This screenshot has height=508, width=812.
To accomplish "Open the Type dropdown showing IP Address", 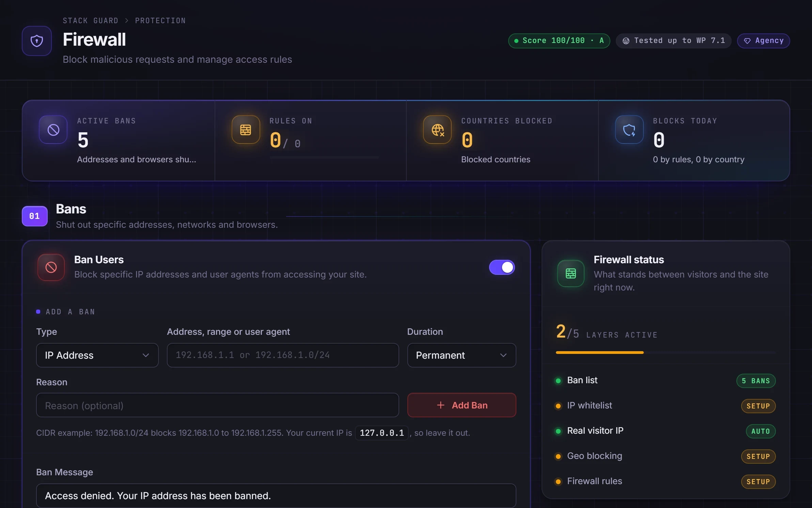I will pos(97,355).
